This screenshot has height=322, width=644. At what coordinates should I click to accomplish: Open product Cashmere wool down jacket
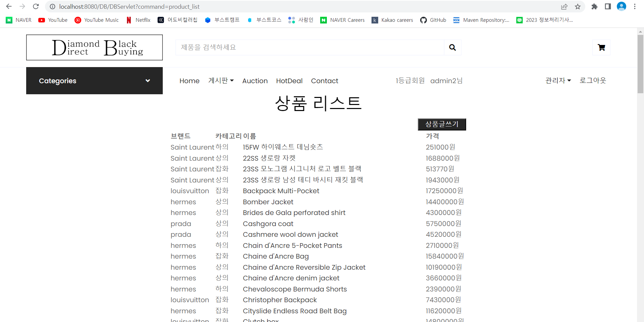click(x=290, y=234)
